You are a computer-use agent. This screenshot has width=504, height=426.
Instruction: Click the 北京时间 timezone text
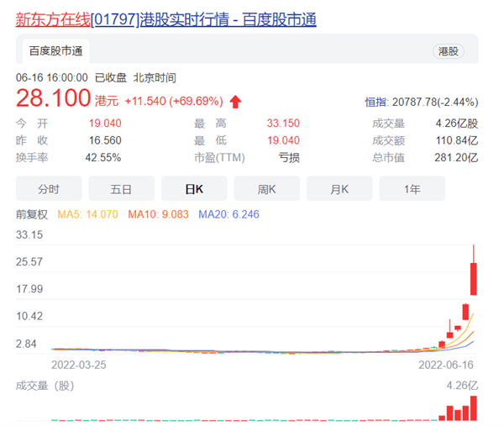pyautogui.click(x=155, y=77)
